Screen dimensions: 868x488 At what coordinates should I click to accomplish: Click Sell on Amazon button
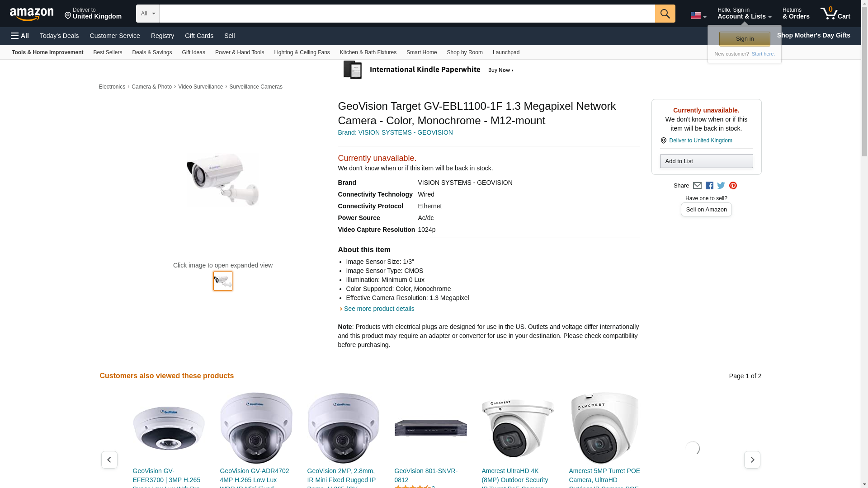(x=706, y=210)
